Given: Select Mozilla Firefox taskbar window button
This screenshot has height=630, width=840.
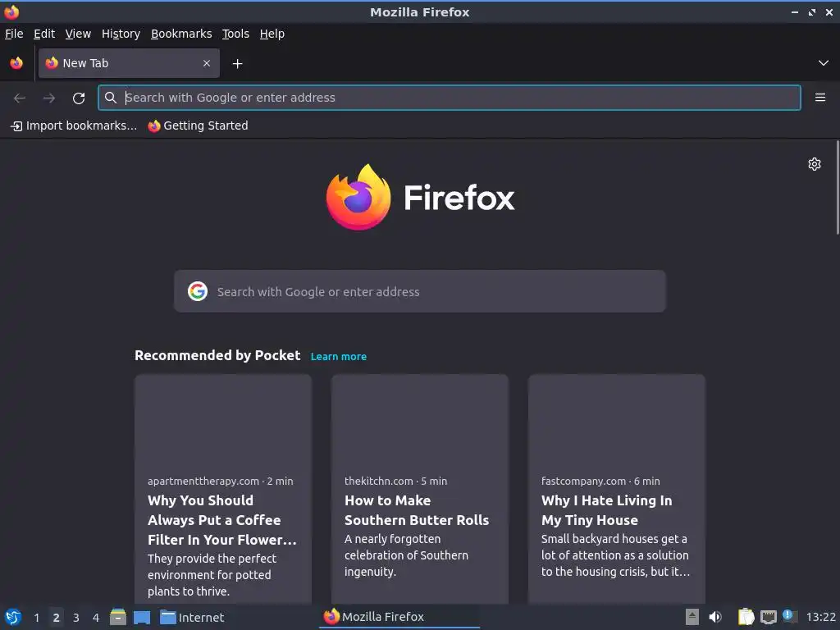Looking at the screenshot, I should (399, 617).
